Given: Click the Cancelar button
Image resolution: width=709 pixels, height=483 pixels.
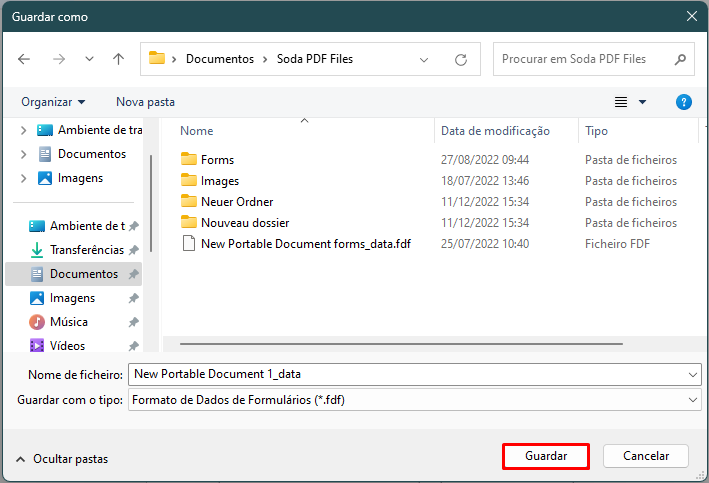Looking at the screenshot, I should pos(646,456).
